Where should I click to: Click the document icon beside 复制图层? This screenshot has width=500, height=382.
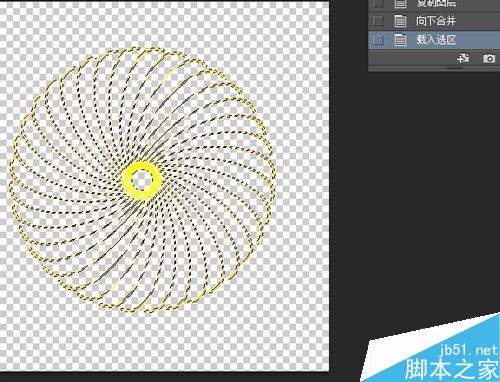pos(400,4)
